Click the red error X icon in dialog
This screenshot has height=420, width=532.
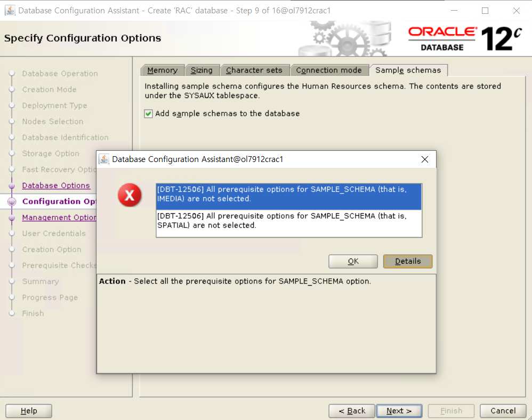pos(129,195)
